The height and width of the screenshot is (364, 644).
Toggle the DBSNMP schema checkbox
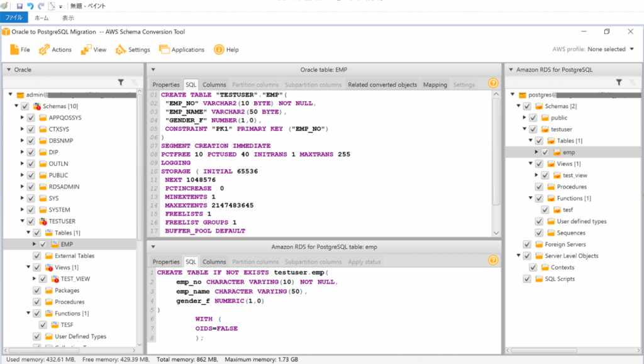[x=31, y=141]
